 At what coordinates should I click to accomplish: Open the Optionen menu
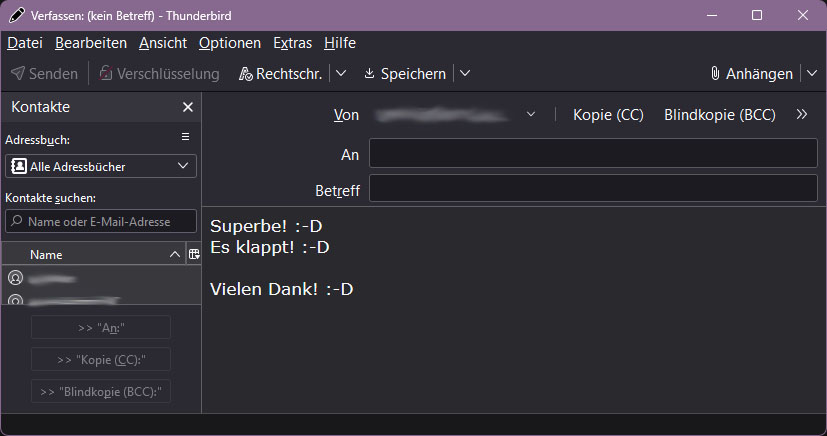pyautogui.click(x=229, y=43)
